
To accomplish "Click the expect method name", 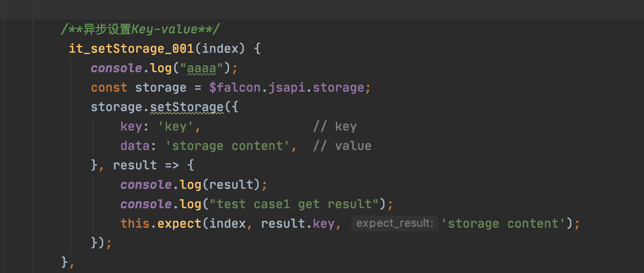I will point(180,224).
